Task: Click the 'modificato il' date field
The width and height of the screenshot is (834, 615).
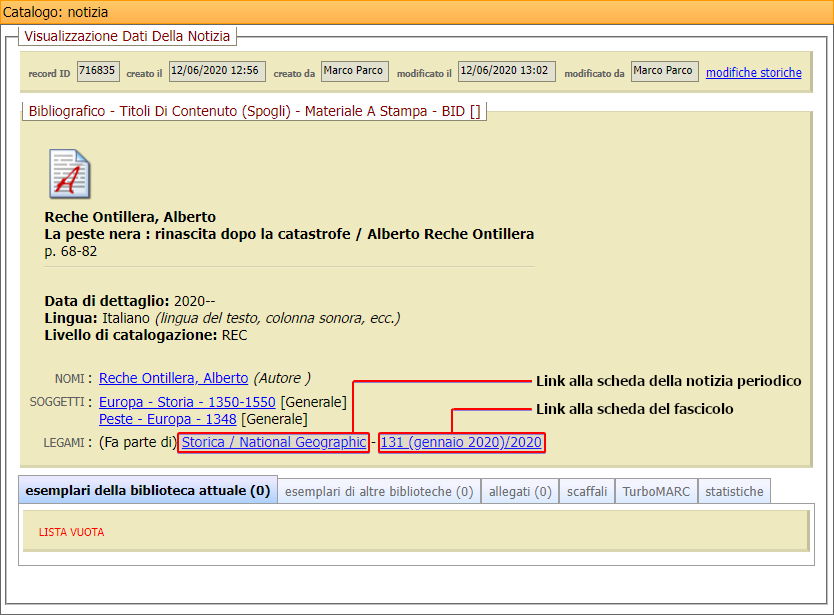Action: pyautogui.click(x=505, y=71)
